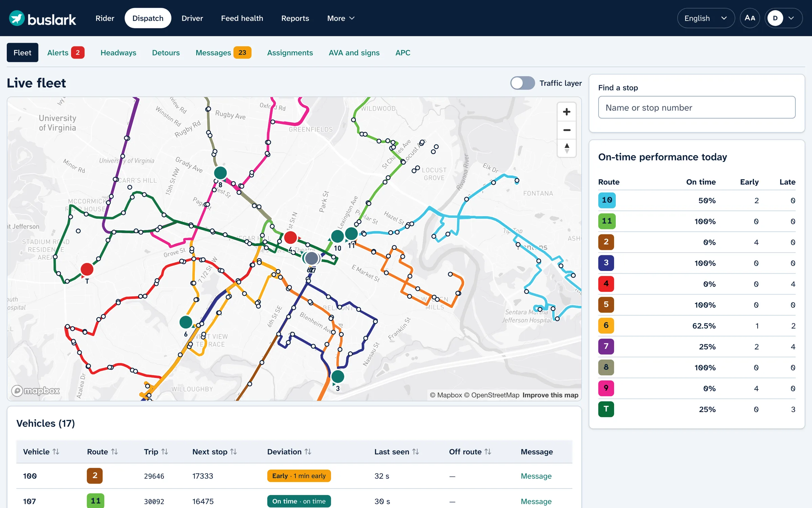
Task: Open the English language dropdown
Action: coord(706,18)
